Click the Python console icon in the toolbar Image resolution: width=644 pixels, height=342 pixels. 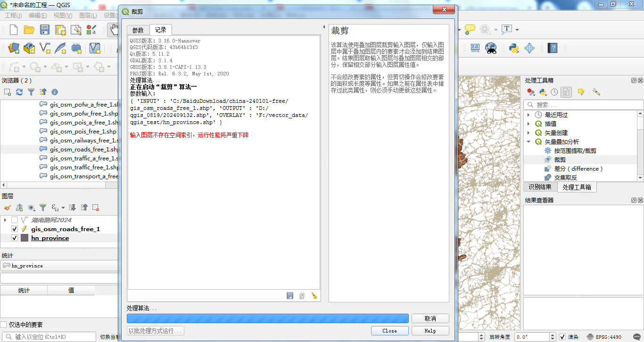pos(514,48)
